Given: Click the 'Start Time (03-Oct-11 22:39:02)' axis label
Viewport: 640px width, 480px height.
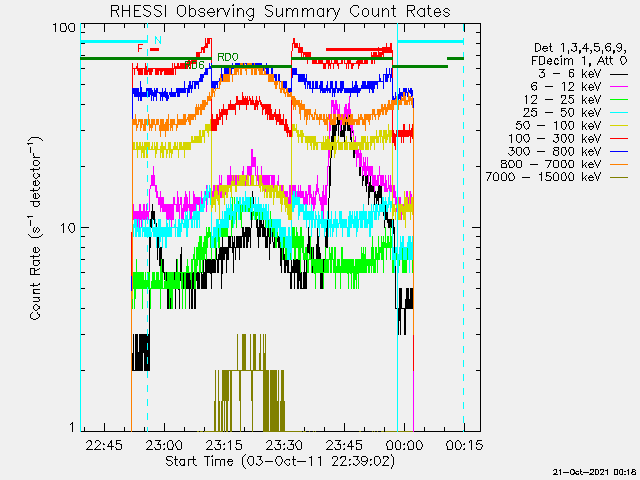Looking at the screenshot, I should pyautogui.click(x=280, y=461).
